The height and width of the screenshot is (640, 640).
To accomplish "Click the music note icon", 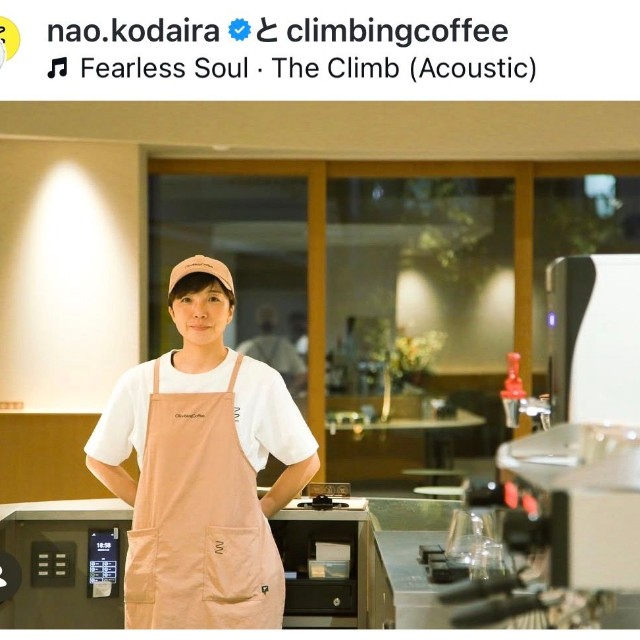I will pos(58,68).
